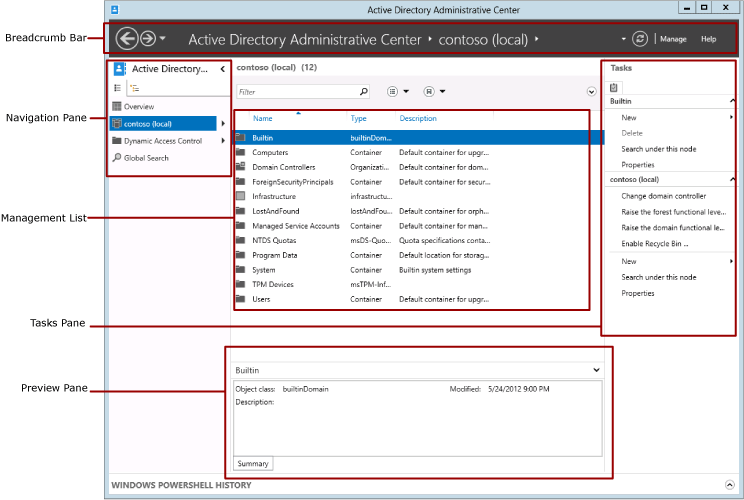
Task: Open Properties under Builtin tasks
Action: point(638,165)
